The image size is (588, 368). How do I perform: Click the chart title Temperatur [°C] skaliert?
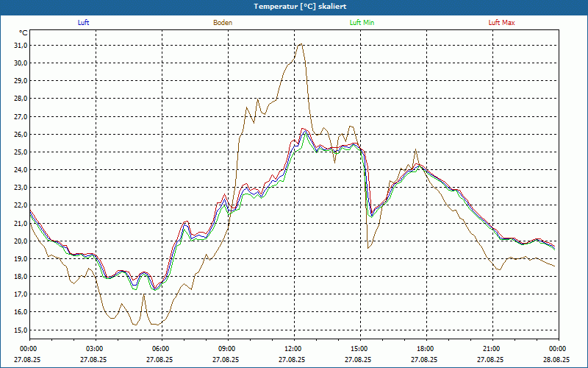coord(294,6)
